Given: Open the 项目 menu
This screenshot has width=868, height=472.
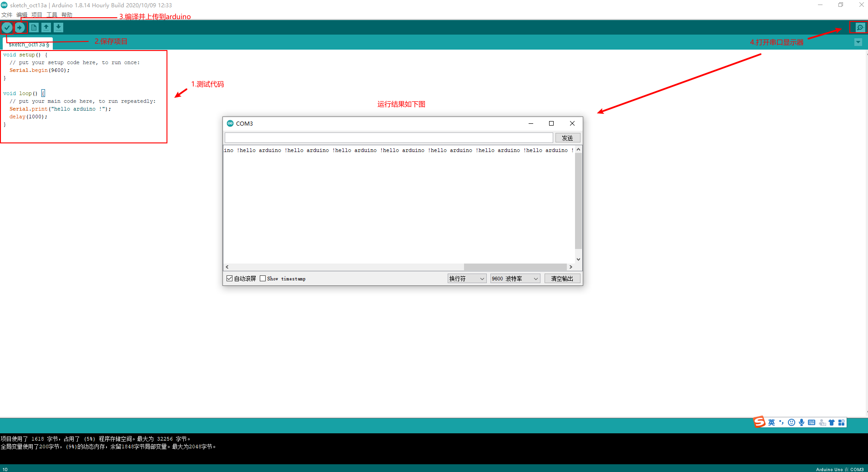Looking at the screenshot, I should (x=37, y=15).
